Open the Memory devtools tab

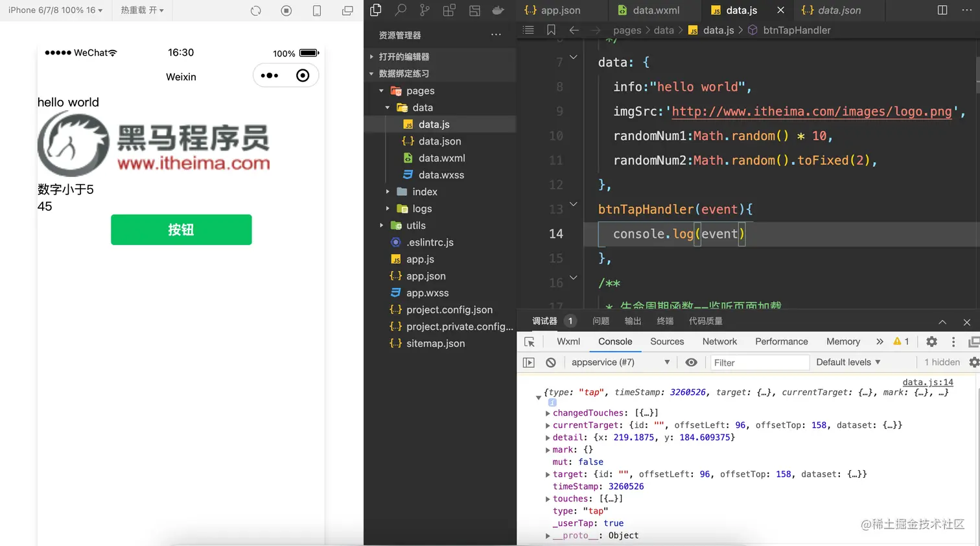point(843,342)
